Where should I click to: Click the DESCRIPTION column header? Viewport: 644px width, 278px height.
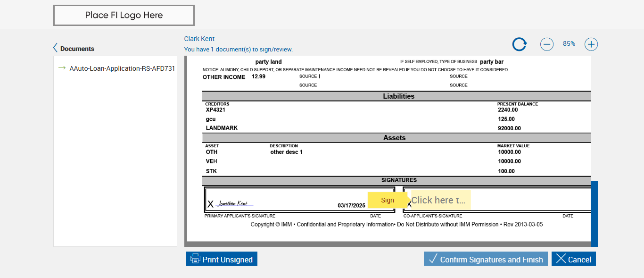click(284, 146)
